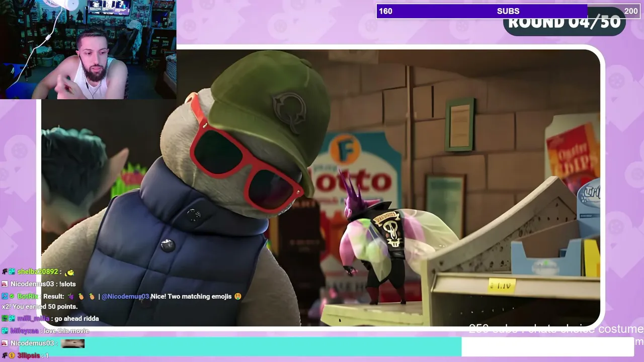Click the 160 value on the subs bar
The height and width of the screenshot is (362, 644).
point(385,11)
